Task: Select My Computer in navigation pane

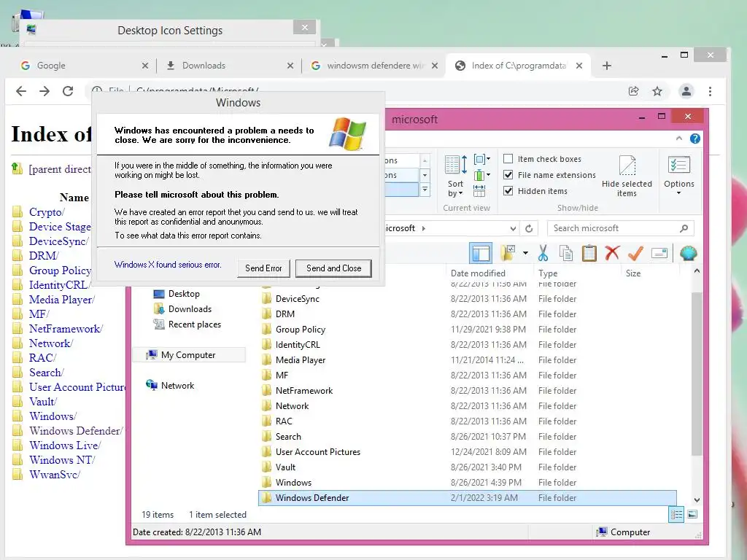Action: click(188, 355)
